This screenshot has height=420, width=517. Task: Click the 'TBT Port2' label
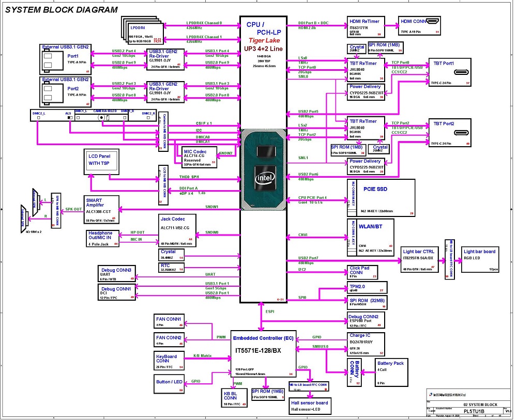pos(444,123)
